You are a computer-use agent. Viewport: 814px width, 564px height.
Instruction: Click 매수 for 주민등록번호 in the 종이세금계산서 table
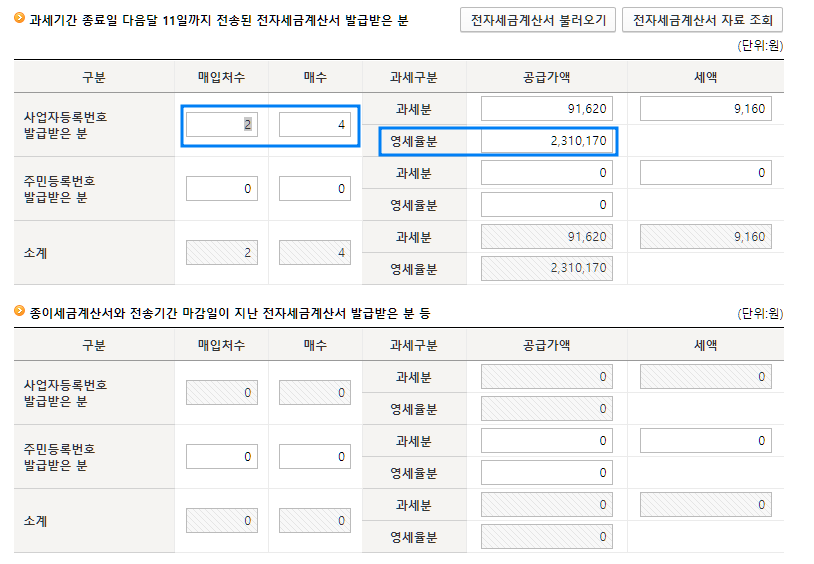tap(314, 457)
